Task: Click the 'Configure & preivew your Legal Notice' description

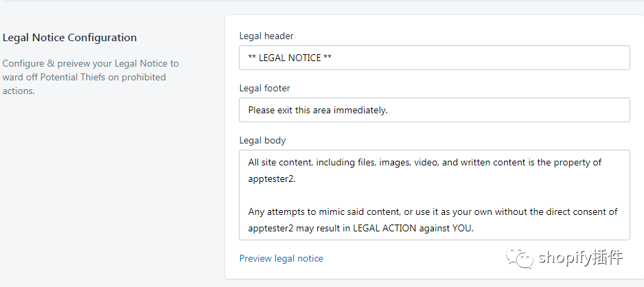Action: 91,77
